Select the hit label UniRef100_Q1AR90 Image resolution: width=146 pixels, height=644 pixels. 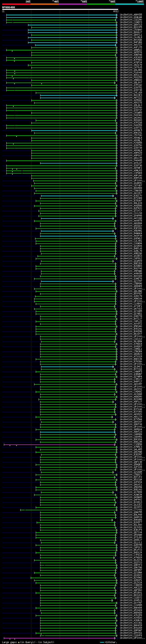click(131, 183)
